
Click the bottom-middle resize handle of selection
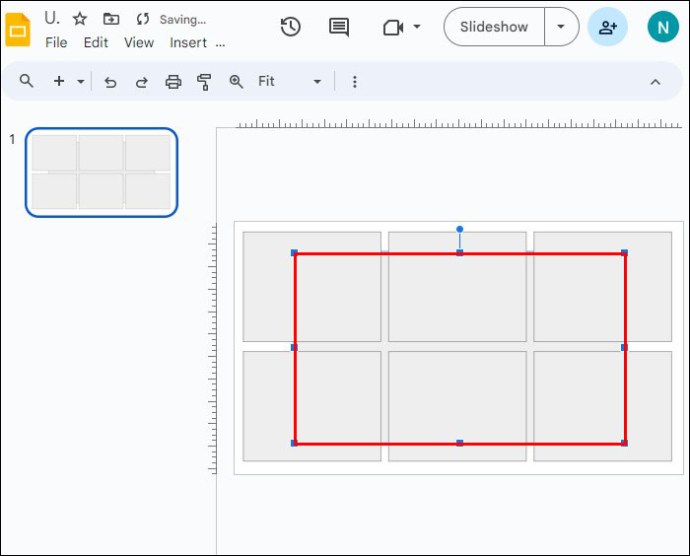coord(460,443)
